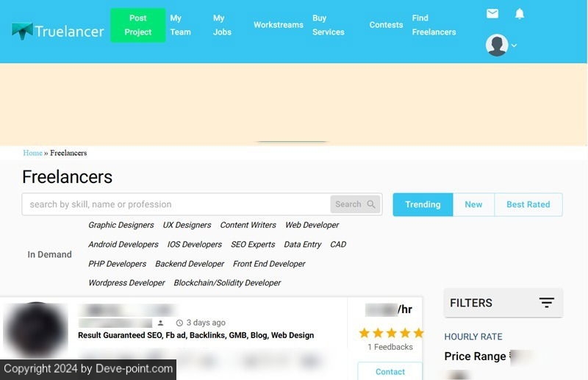Select the SEO Experts skill link
The width and height of the screenshot is (588, 380).
point(253,245)
